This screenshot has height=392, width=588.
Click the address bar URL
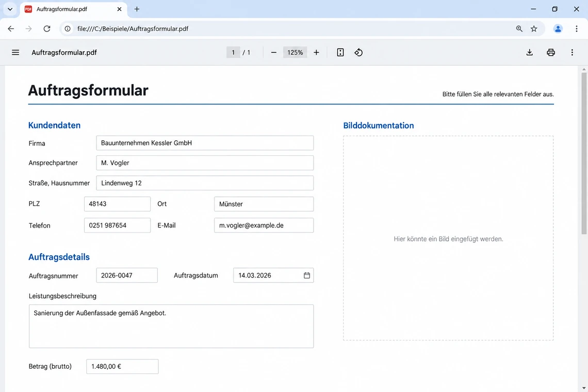coord(133,28)
